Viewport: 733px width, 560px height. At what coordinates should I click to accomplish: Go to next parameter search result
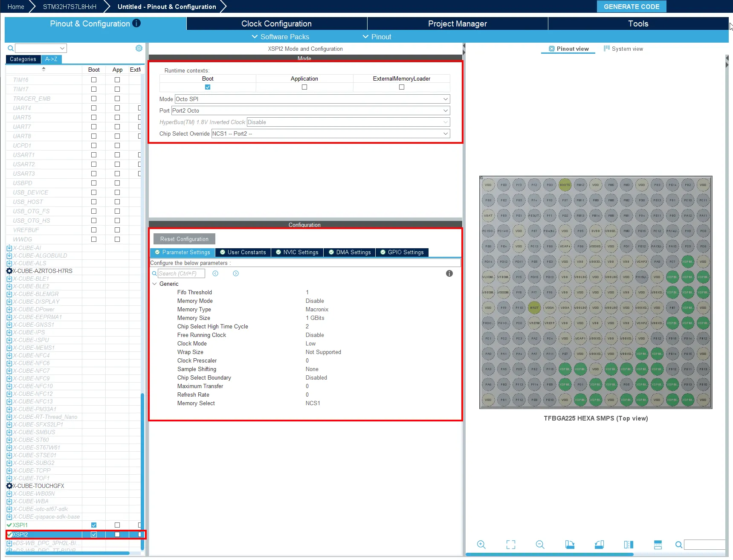coord(236,273)
